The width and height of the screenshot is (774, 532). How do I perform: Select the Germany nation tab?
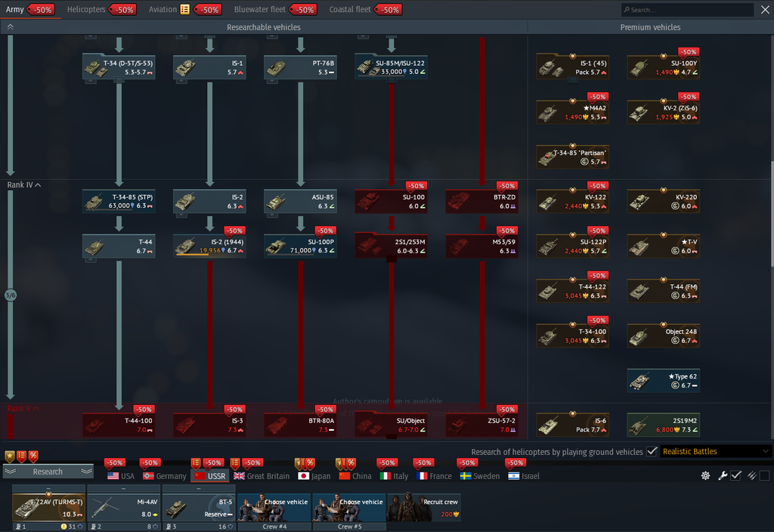click(x=164, y=476)
